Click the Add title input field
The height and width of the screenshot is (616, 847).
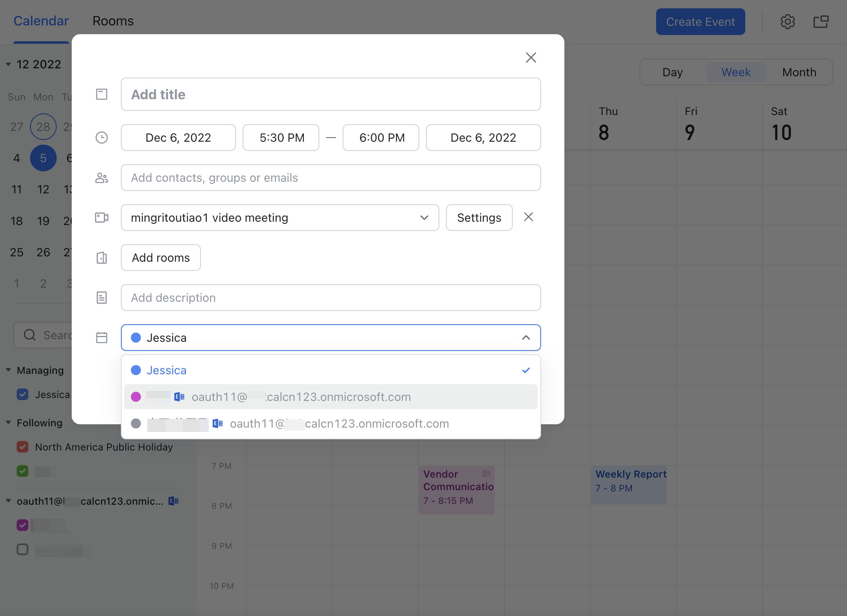tap(330, 93)
